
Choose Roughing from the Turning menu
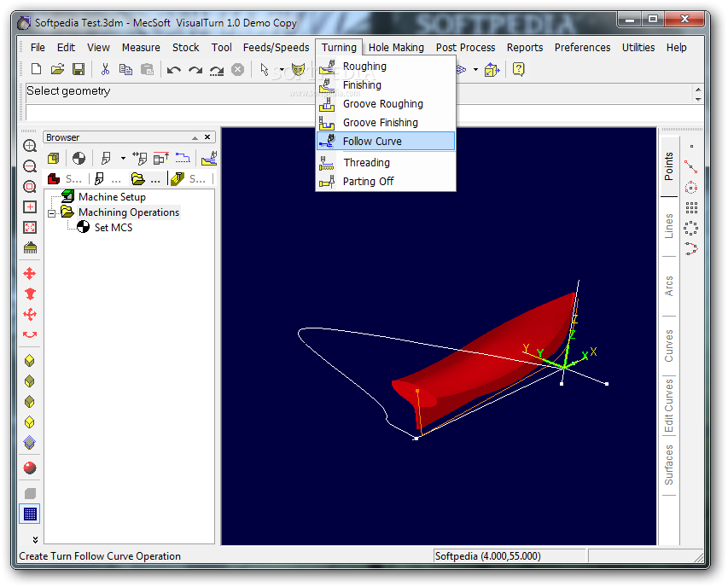386,67
